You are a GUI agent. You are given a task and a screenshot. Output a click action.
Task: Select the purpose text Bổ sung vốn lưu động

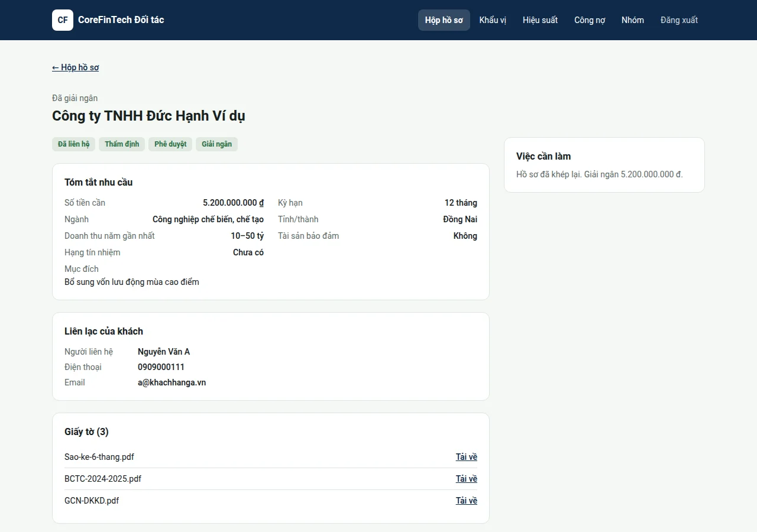pyautogui.click(x=132, y=282)
